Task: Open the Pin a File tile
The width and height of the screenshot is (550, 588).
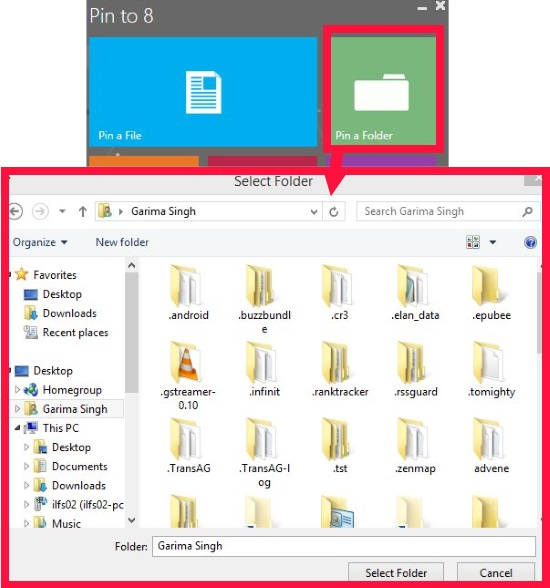Action: click(x=203, y=92)
